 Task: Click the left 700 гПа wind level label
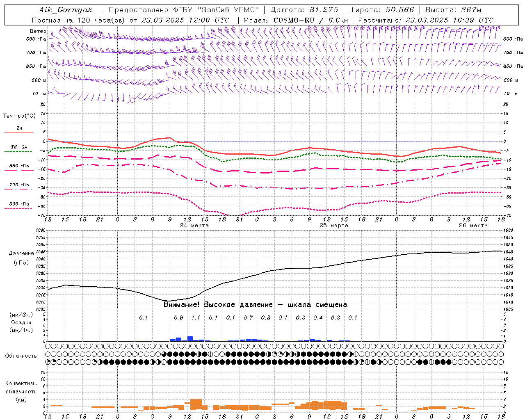(x=36, y=52)
